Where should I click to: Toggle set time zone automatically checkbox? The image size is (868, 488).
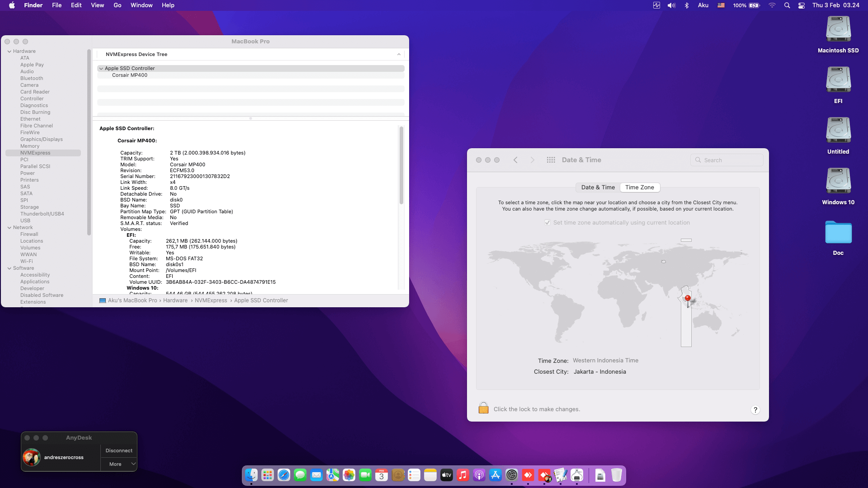pos(547,223)
